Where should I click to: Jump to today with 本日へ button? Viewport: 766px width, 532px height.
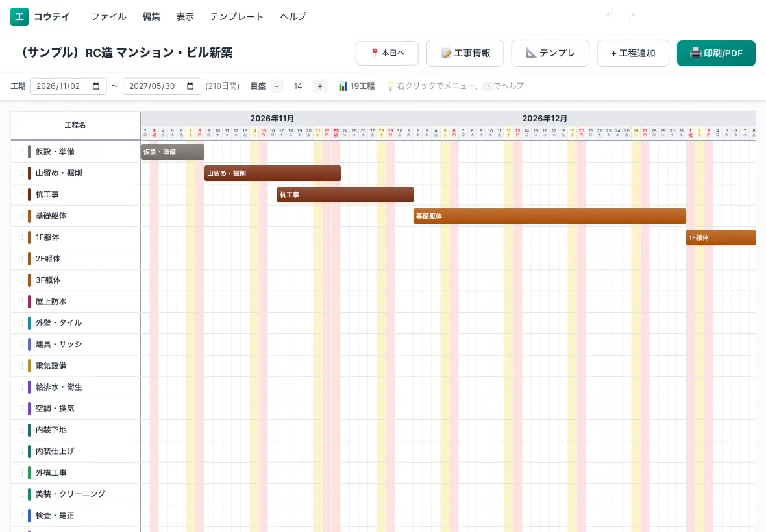tap(387, 53)
